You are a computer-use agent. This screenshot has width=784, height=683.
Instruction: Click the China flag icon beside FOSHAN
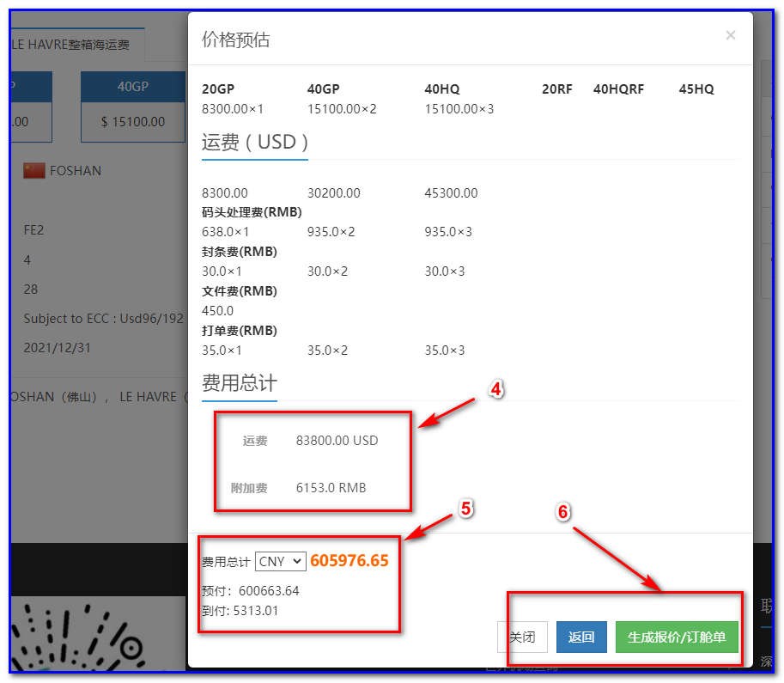[33, 170]
